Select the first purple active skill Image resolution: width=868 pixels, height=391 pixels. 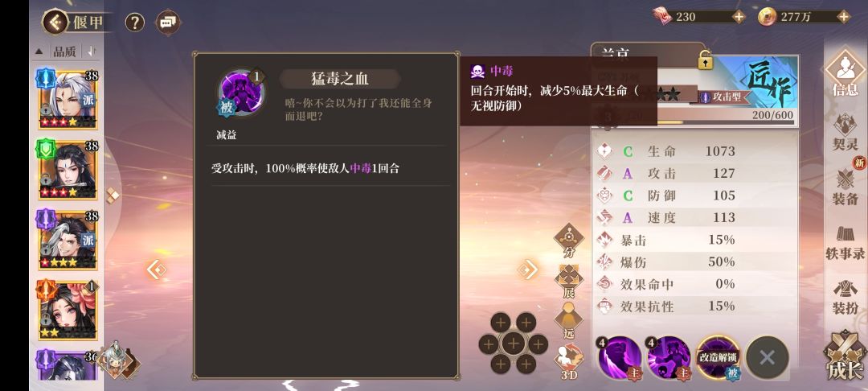(x=620, y=358)
